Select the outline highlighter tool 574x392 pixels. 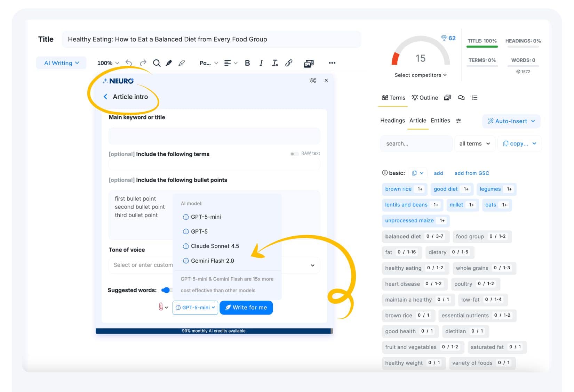coord(182,63)
